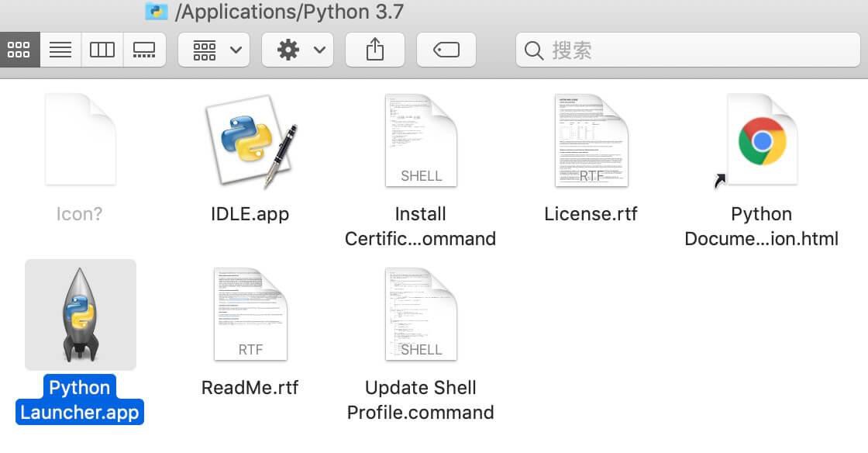Viewport: 868px width, 453px height.
Task: Click the License.rtf file name
Action: click(x=591, y=214)
